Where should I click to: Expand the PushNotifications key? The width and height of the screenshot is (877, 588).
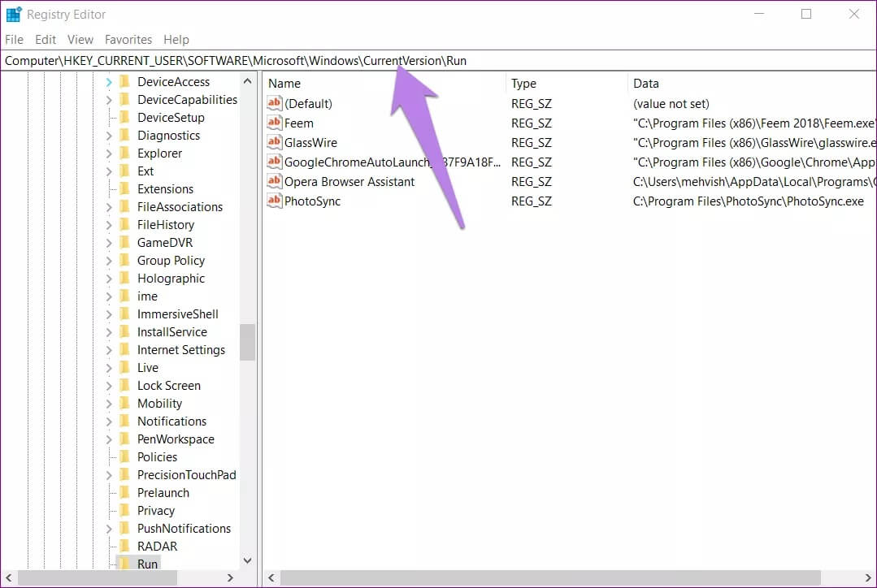click(x=108, y=529)
